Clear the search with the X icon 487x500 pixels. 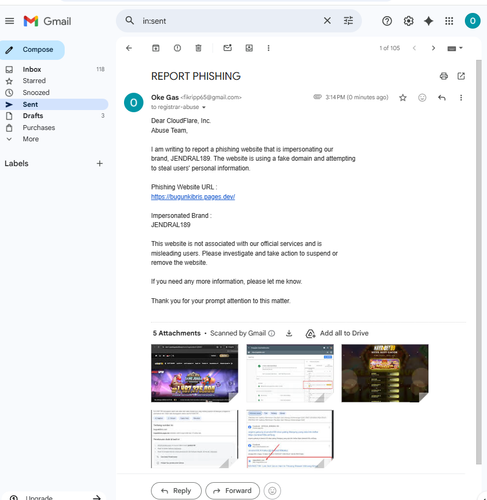point(327,21)
